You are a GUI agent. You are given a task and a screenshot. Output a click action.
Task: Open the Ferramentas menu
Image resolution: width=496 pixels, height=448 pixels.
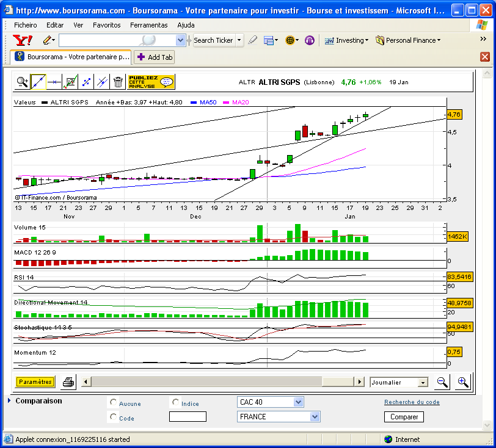click(148, 25)
